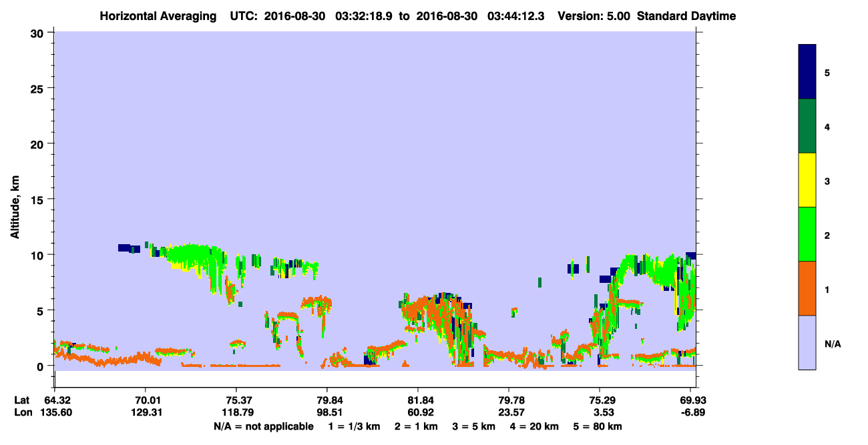Click the 'Lon' row label
This screenshot has width=868, height=445.
coord(22,412)
